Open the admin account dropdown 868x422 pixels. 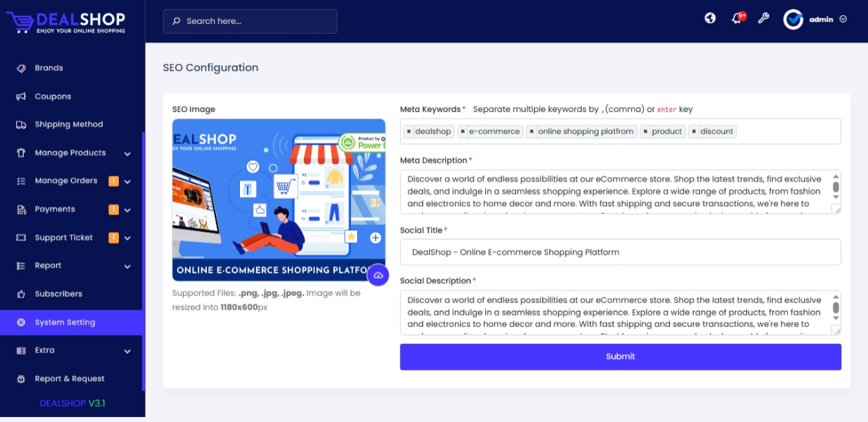pyautogui.click(x=816, y=20)
